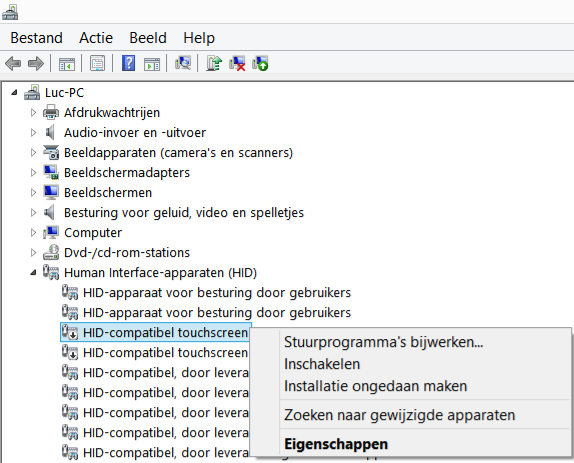
Task: Click the Scan for hardware changes toolbar icon
Action: coord(183,63)
